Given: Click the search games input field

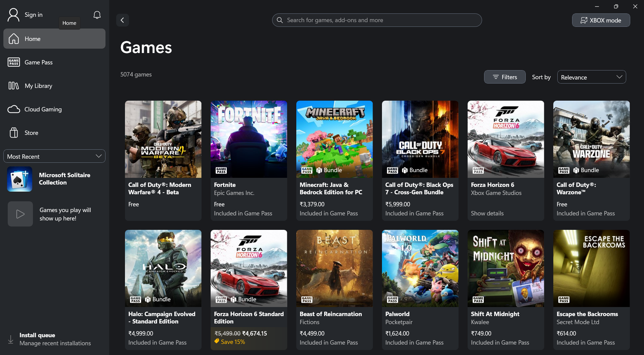Looking at the screenshot, I should pos(377,20).
